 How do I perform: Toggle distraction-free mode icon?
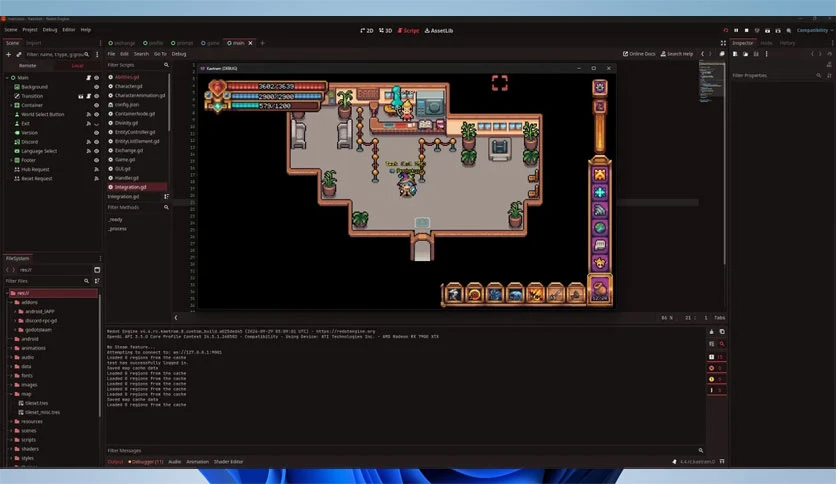point(723,43)
